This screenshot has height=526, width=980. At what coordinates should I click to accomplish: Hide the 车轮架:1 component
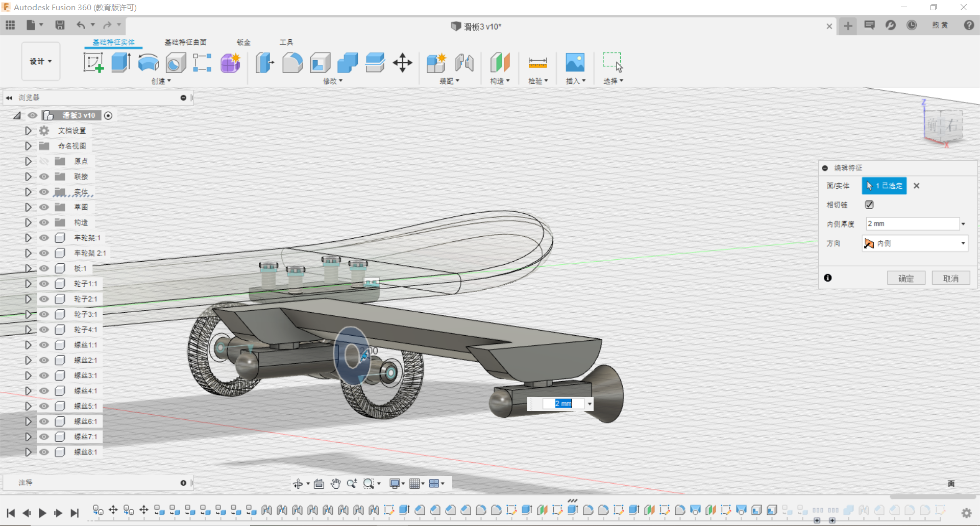click(44, 238)
